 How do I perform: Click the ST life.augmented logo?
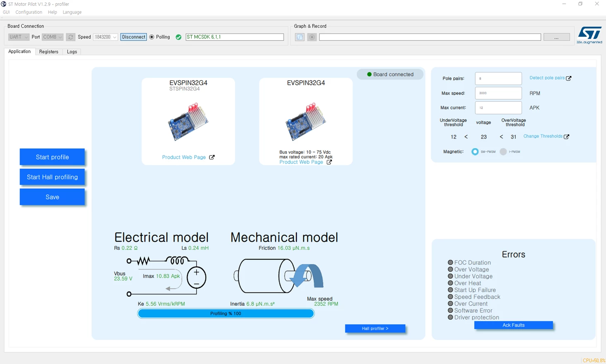point(589,36)
